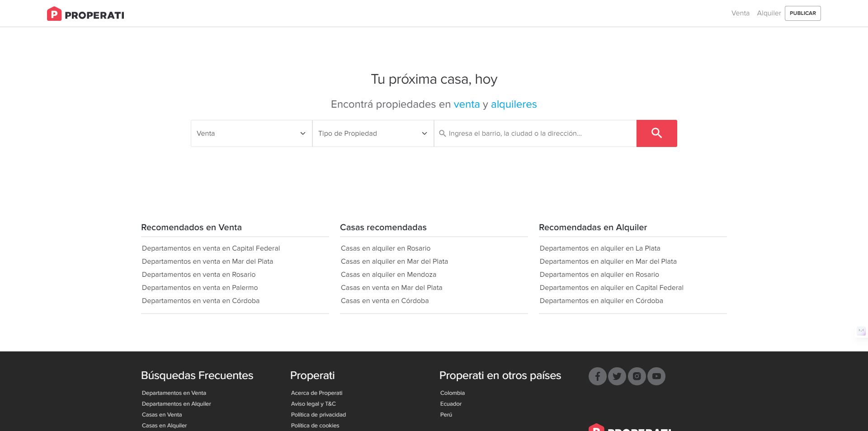This screenshot has height=431, width=868.
Task: Open Departamentos en venta en Palermo
Action: click(x=200, y=288)
